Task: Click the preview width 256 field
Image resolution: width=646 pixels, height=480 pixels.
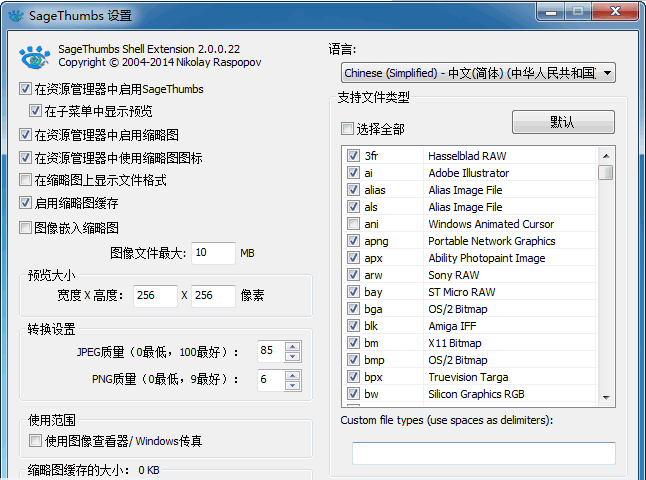Action: tap(155, 295)
